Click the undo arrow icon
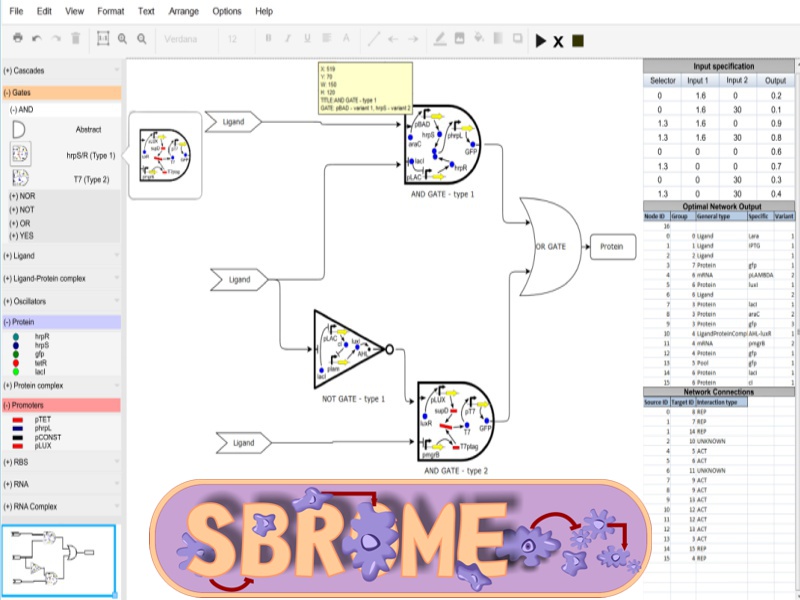Screen dimensions: 800x600 37,39
